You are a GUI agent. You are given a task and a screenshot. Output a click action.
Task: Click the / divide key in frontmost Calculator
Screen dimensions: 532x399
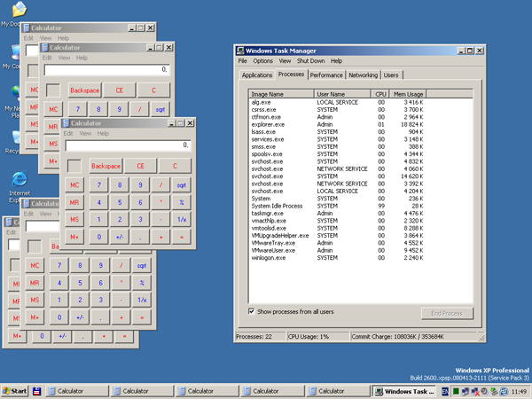(x=160, y=185)
